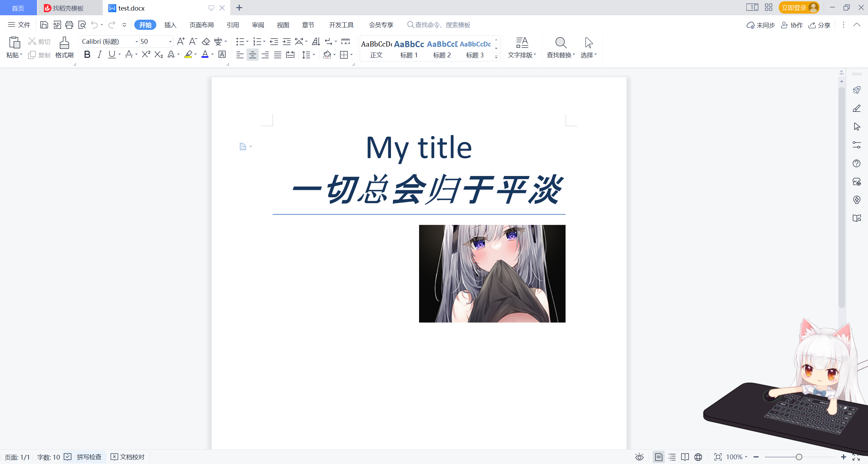
Task: Click the command search box
Action: click(x=439, y=25)
